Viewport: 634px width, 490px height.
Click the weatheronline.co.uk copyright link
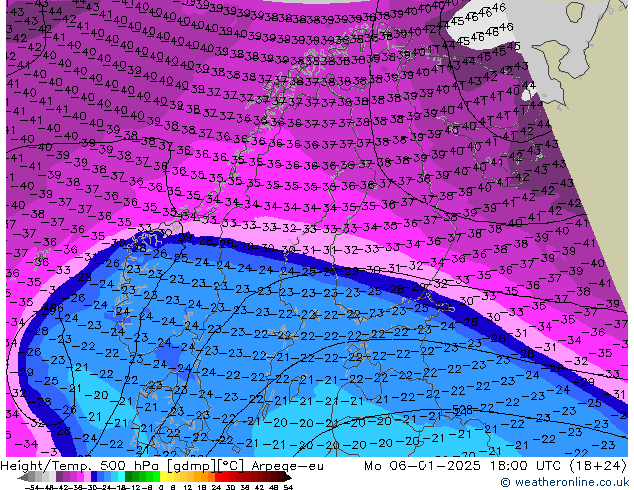(x=564, y=482)
